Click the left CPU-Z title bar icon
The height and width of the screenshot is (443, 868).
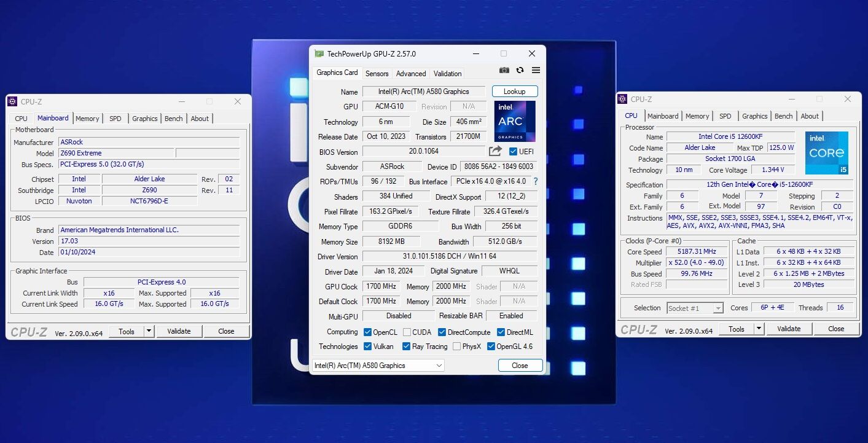(12, 101)
